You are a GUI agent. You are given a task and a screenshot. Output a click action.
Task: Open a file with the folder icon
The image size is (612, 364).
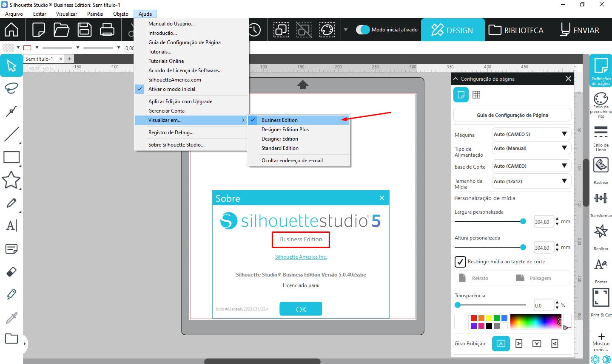[62, 30]
